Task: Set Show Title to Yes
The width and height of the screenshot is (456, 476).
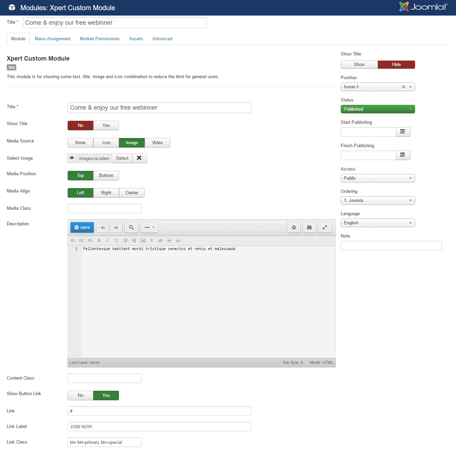Action: click(106, 126)
